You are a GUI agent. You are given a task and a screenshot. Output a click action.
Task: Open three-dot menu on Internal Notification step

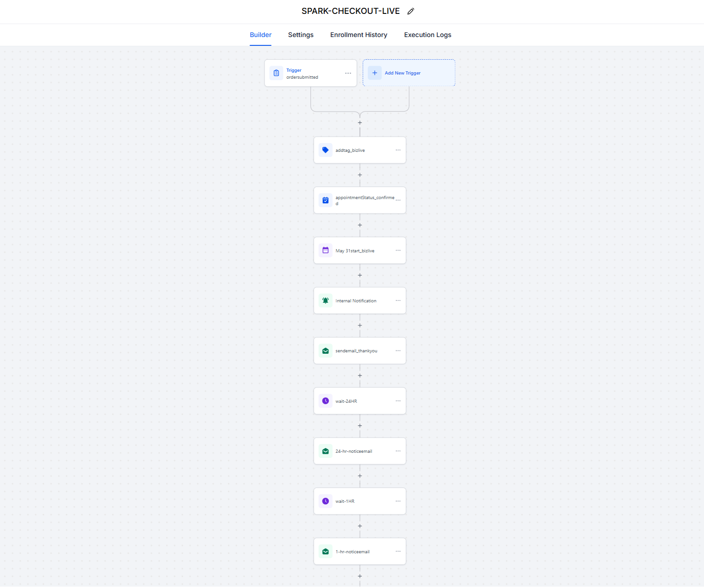click(x=398, y=300)
